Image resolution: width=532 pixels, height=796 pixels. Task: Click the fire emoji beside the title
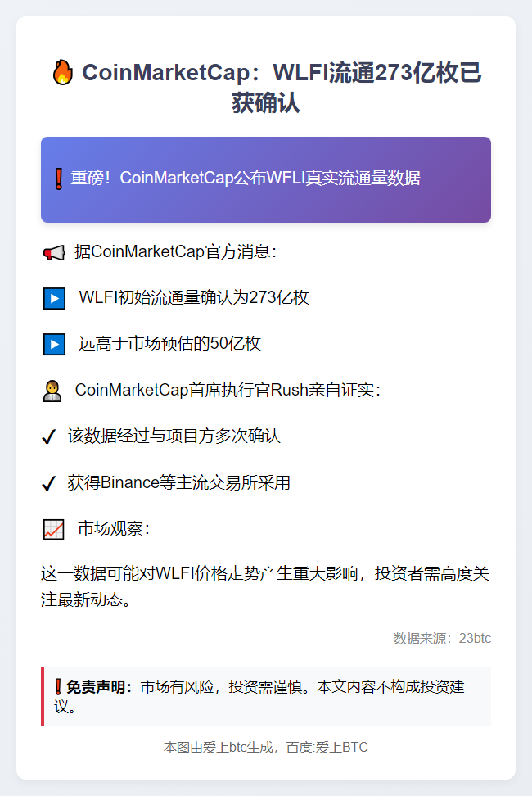[x=63, y=72]
